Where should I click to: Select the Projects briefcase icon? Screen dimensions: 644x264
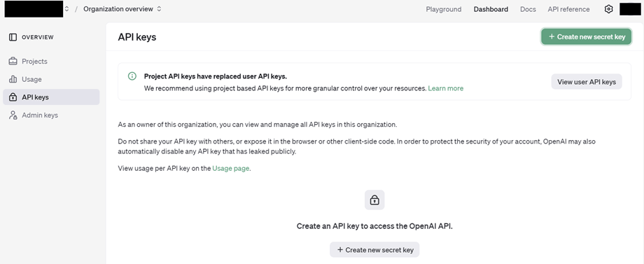coord(13,61)
